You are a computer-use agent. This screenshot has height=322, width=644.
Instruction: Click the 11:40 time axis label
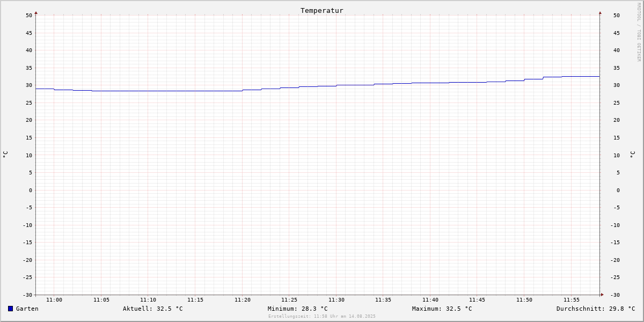[x=430, y=300]
